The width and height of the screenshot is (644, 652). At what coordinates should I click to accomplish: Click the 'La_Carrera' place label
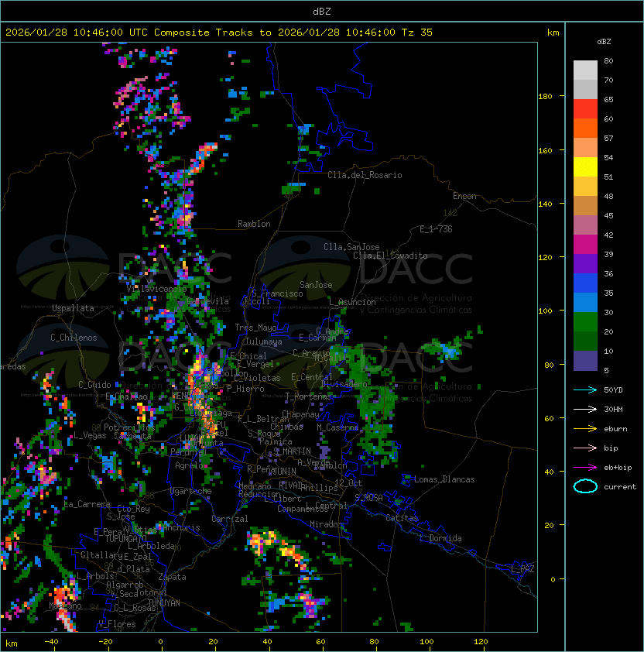(87, 504)
